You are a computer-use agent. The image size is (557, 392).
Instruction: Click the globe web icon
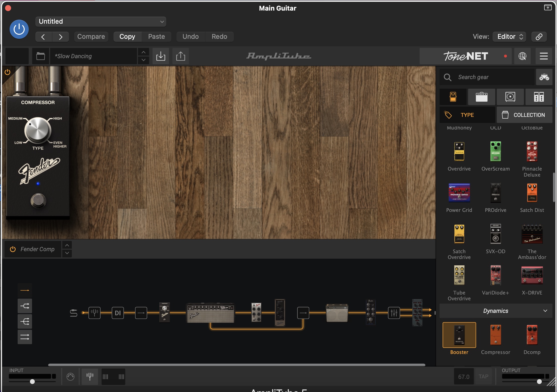pos(522,56)
